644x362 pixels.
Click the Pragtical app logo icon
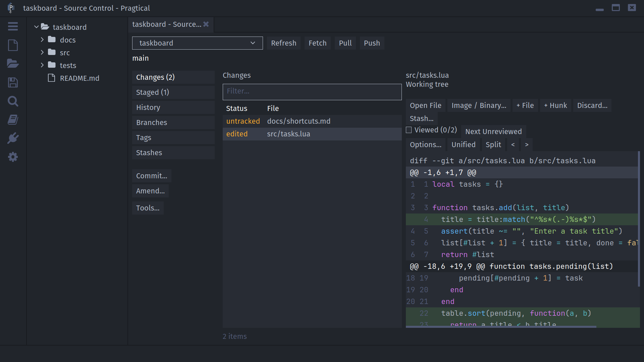[11, 8]
